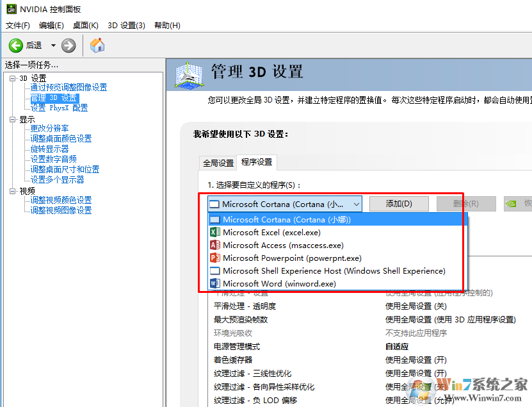Viewport: 532px width, 407px height.
Task: Click the Excel icon in program list
Action: [x=215, y=233]
